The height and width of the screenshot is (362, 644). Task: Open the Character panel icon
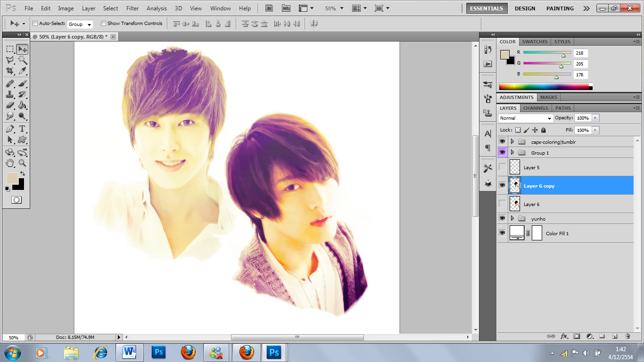pos(488,134)
